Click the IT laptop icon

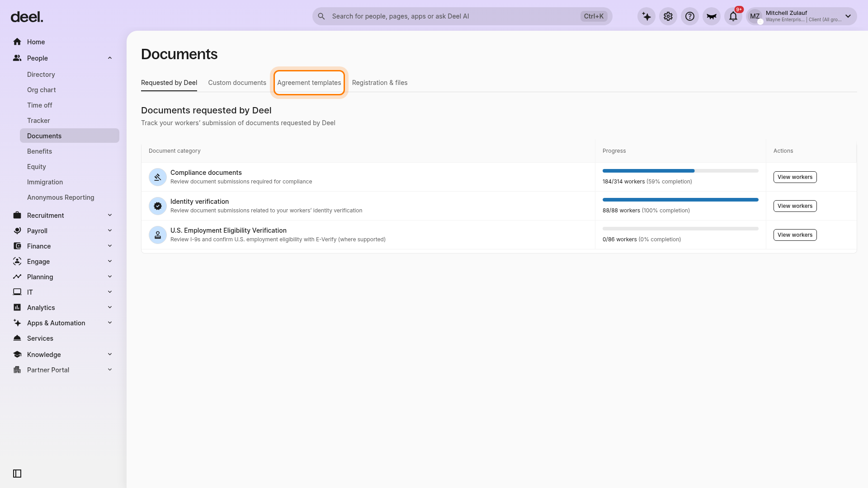pos(17,292)
